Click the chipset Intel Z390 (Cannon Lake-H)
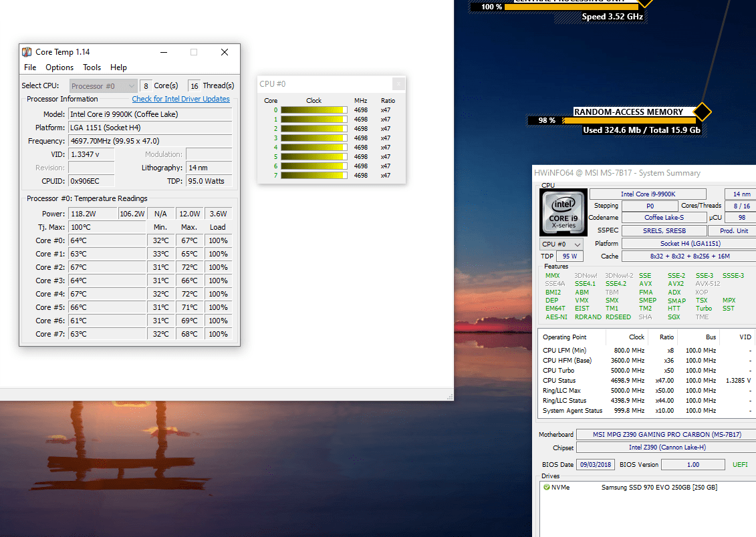Image resolution: width=756 pixels, height=537 pixels. pos(667,447)
